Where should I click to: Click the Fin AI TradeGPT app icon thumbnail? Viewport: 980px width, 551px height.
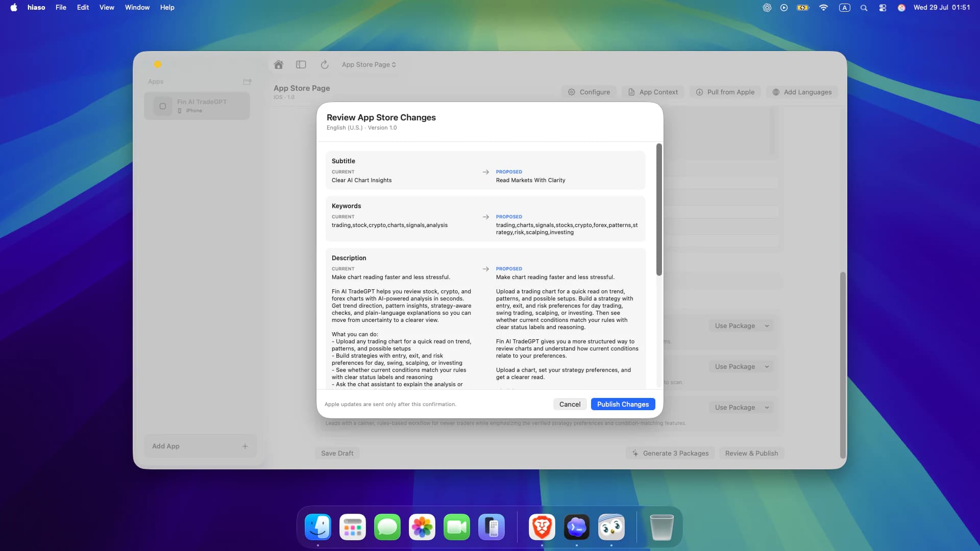[x=163, y=106]
